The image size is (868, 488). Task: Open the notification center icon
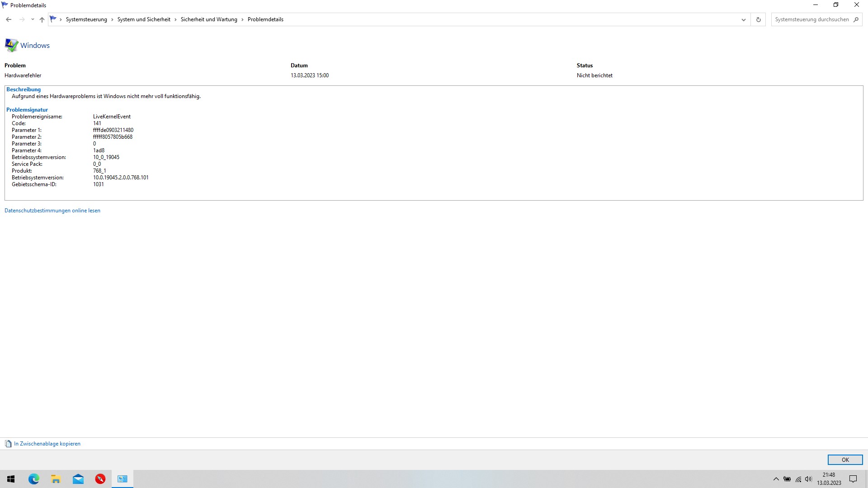853,479
